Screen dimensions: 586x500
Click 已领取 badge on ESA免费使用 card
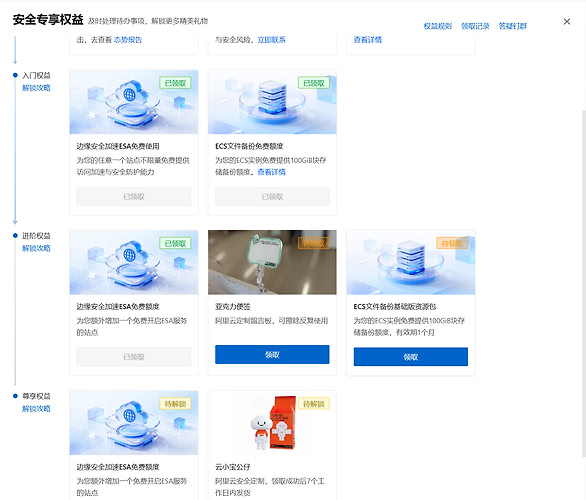[x=175, y=83]
